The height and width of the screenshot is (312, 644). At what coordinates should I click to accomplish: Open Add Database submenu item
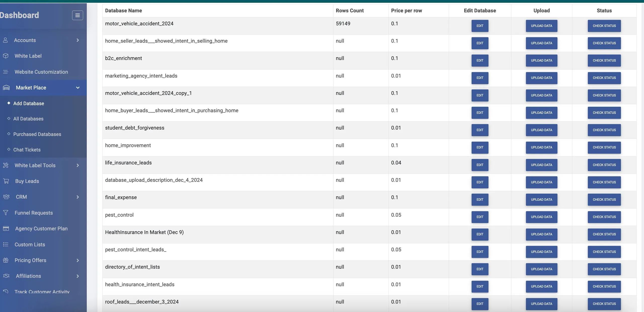click(28, 103)
